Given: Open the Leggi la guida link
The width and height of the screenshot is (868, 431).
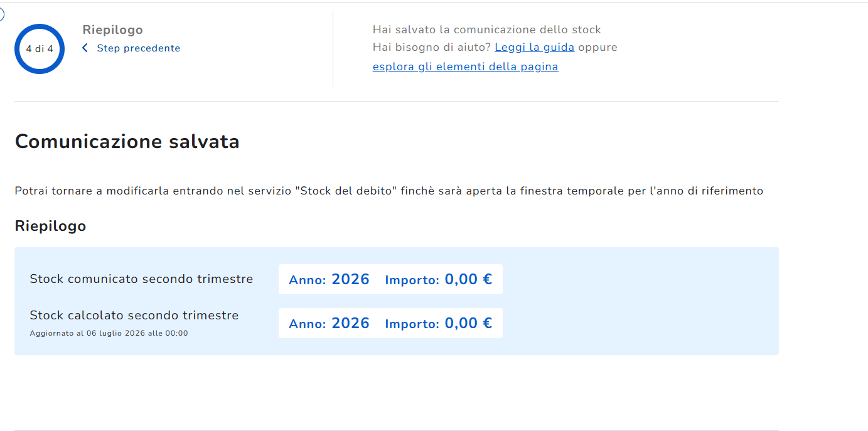Looking at the screenshot, I should pyautogui.click(x=534, y=47).
